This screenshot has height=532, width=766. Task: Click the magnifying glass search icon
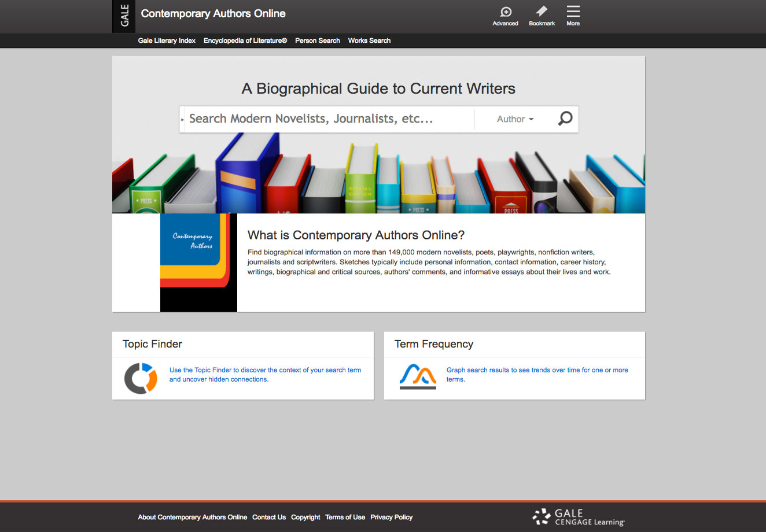point(565,119)
